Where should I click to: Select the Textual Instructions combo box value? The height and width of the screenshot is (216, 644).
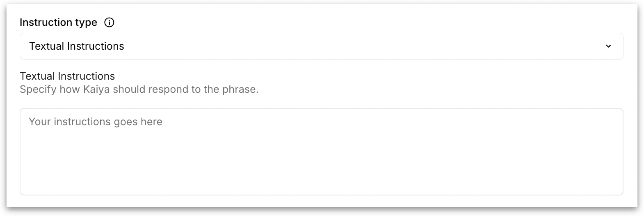coord(77,46)
